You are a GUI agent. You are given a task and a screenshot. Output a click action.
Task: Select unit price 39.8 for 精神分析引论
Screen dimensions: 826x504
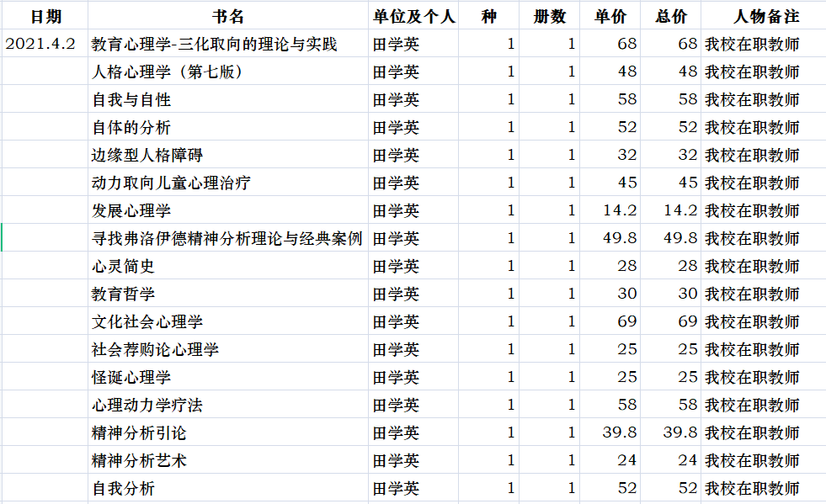click(x=610, y=432)
